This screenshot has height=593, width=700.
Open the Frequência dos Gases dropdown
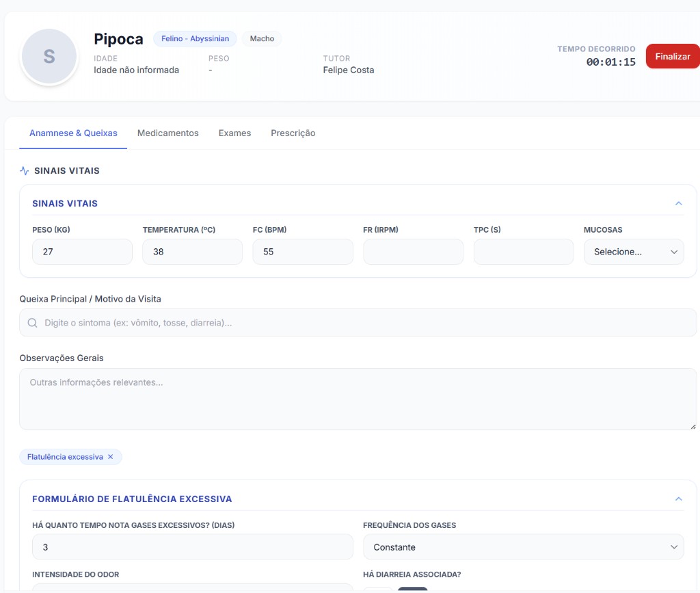pos(523,547)
